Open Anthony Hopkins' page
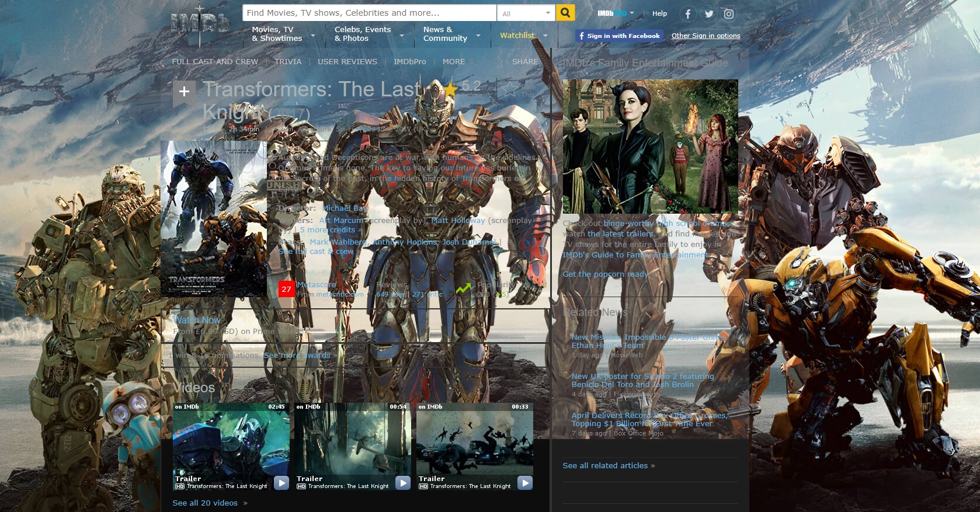980x512 pixels. pyautogui.click(x=405, y=242)
